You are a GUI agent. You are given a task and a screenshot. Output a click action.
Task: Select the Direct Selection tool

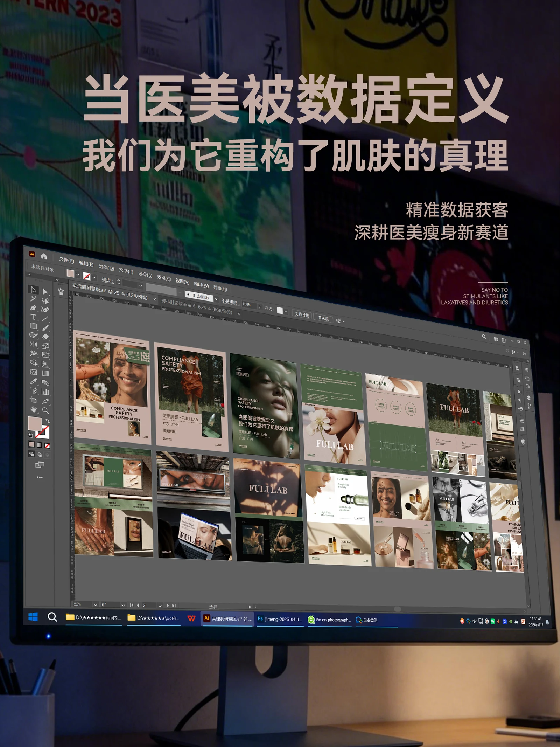click(x=45, y=292)
